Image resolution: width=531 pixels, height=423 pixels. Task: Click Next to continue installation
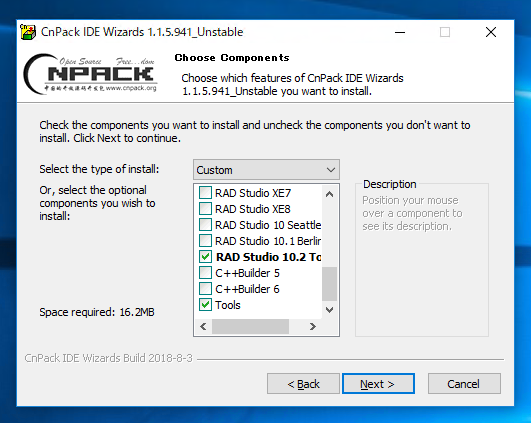[x=378, y=384]
